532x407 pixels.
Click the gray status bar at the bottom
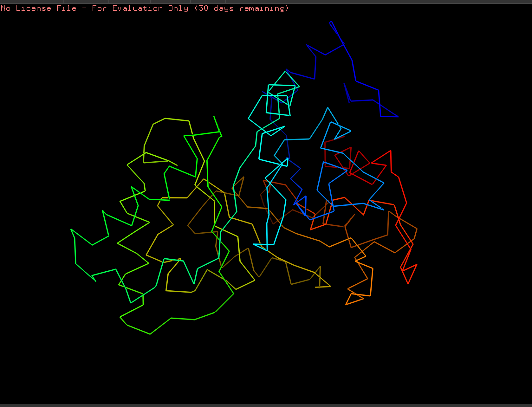click(x=266, y=405)
